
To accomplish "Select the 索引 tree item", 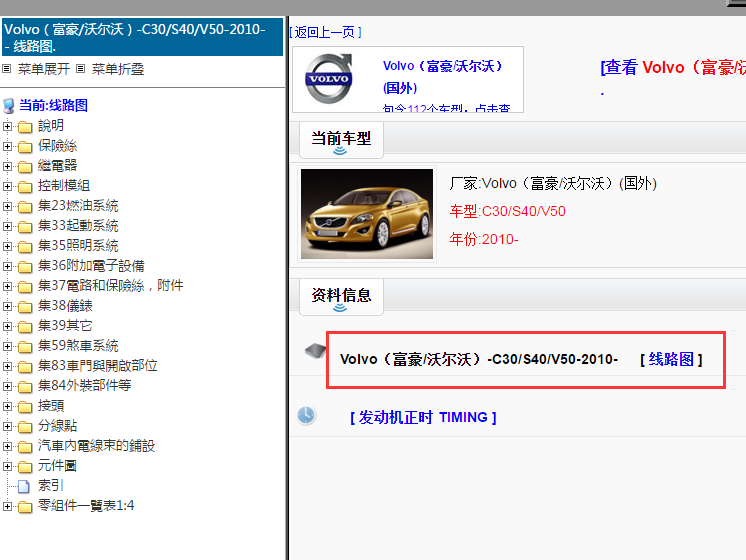I will (x=50, y=485).
